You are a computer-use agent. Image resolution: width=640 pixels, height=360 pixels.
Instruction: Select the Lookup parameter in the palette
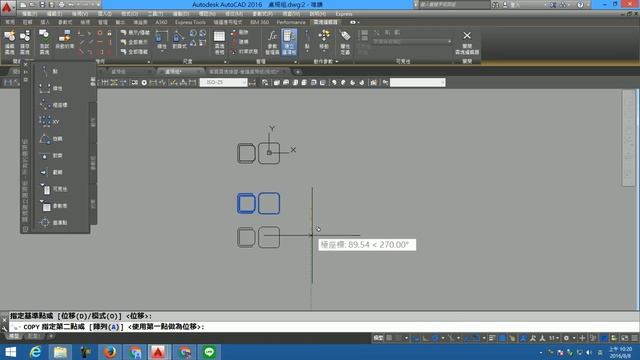[x=53, y=206]
